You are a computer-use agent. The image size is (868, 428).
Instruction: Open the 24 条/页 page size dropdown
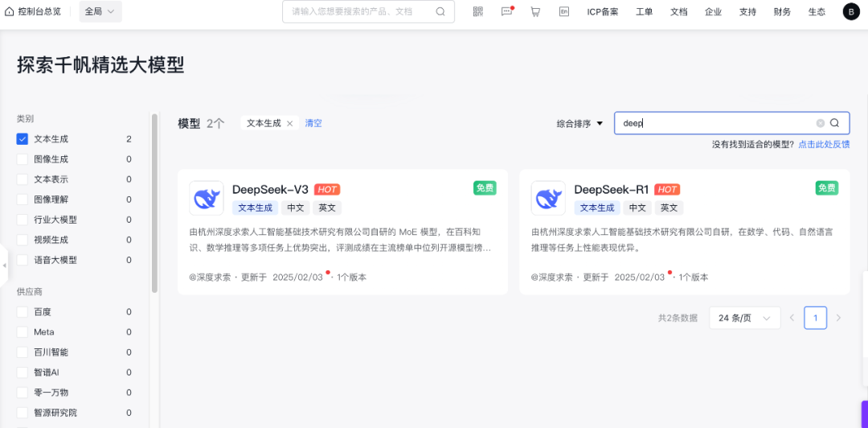744,319
